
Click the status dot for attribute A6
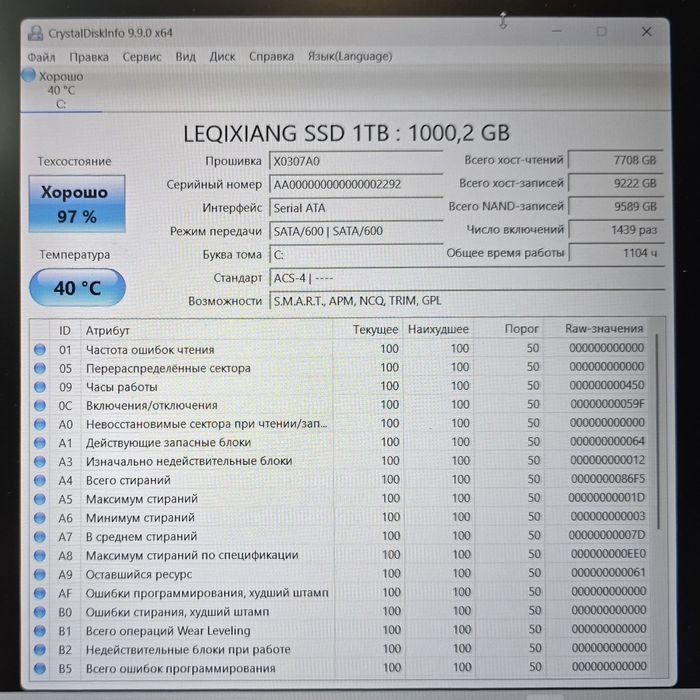[40, 518]
